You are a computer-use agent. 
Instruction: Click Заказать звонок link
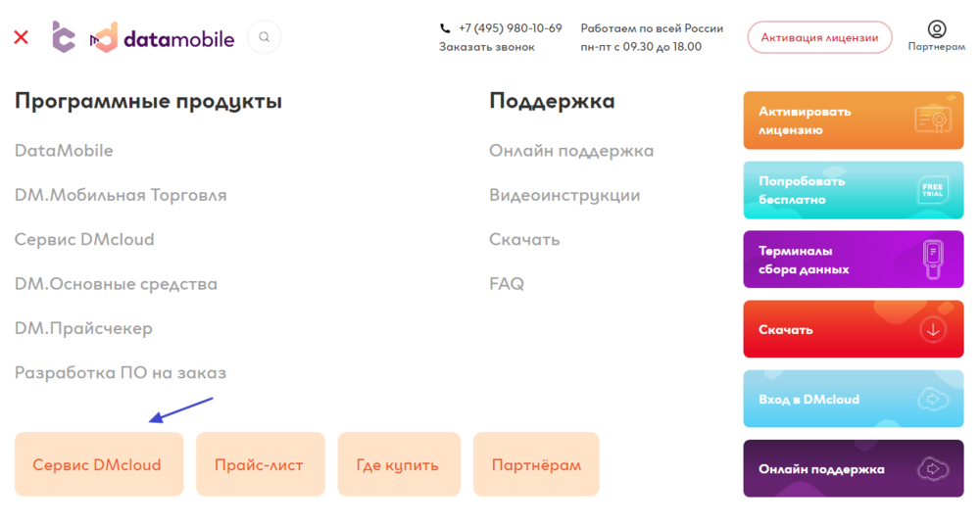point(486,47)
